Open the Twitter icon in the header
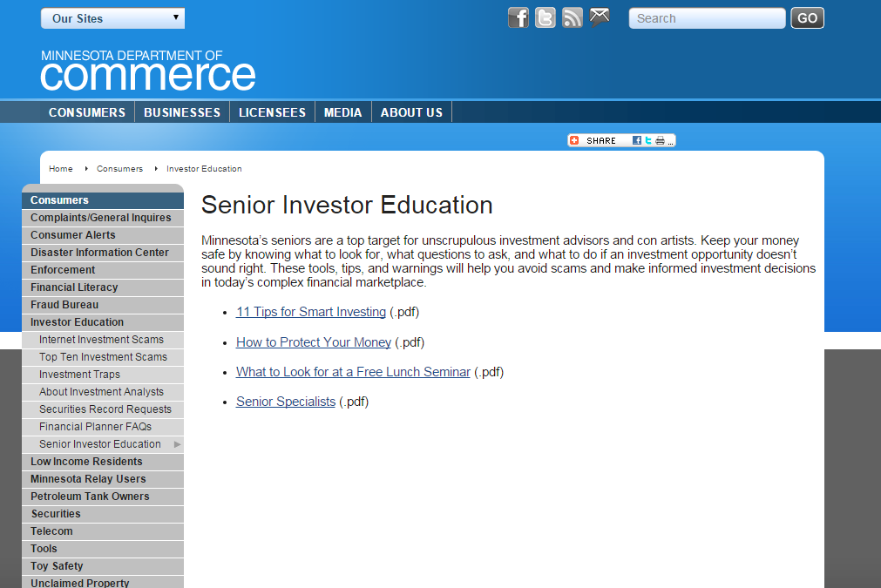The height and width of the screenshot is (588, 881). (545, 18)
